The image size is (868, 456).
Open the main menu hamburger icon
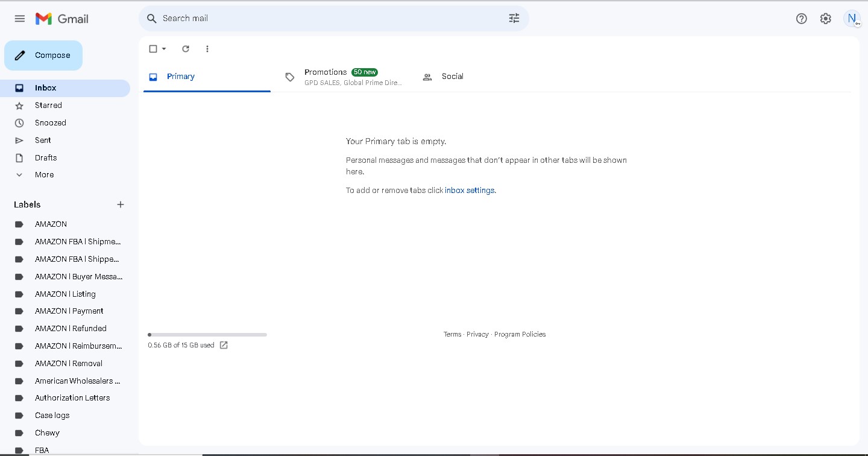tap(20, 19)
